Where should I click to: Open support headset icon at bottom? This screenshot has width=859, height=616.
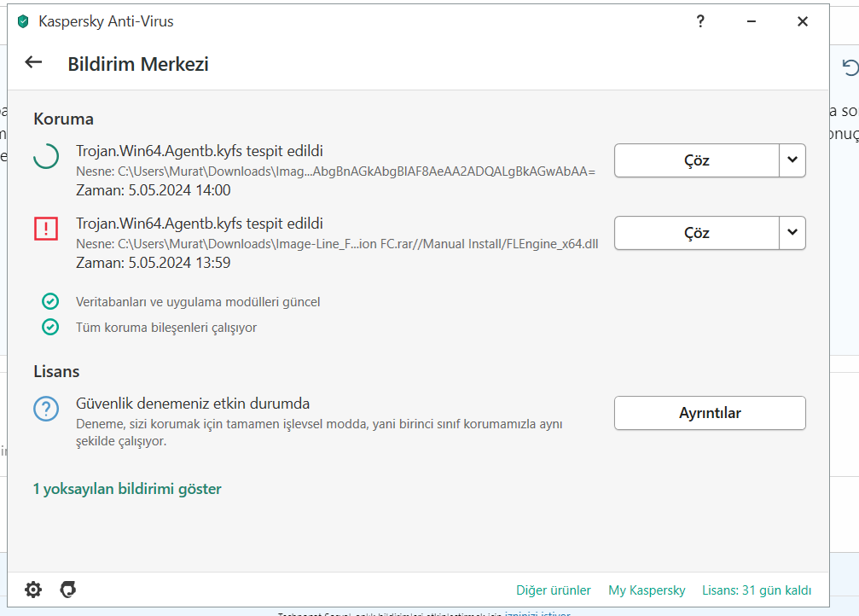68,590
